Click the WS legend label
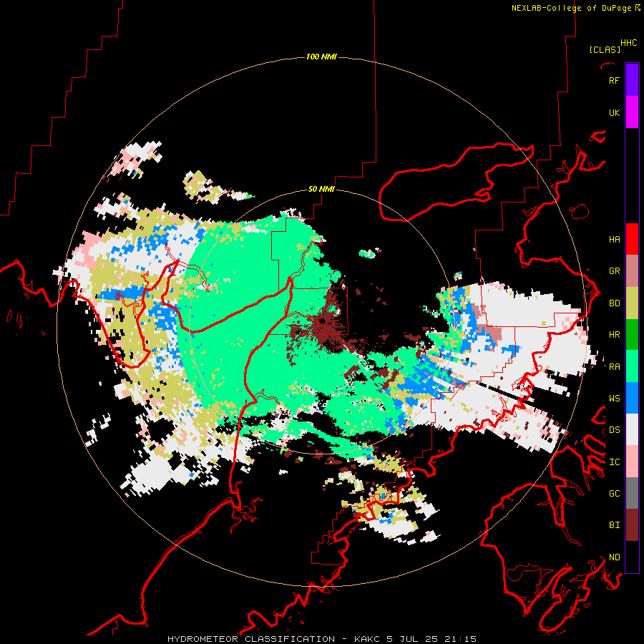 pos(614,399)
